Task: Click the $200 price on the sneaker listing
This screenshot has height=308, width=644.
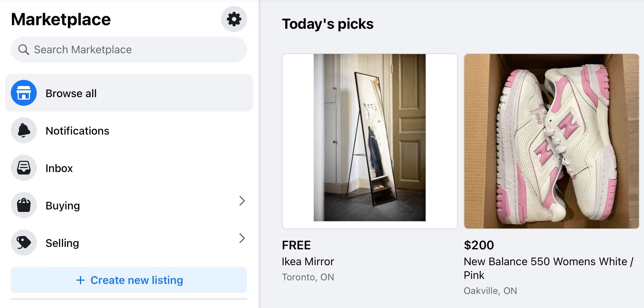Action: (479, 245)
